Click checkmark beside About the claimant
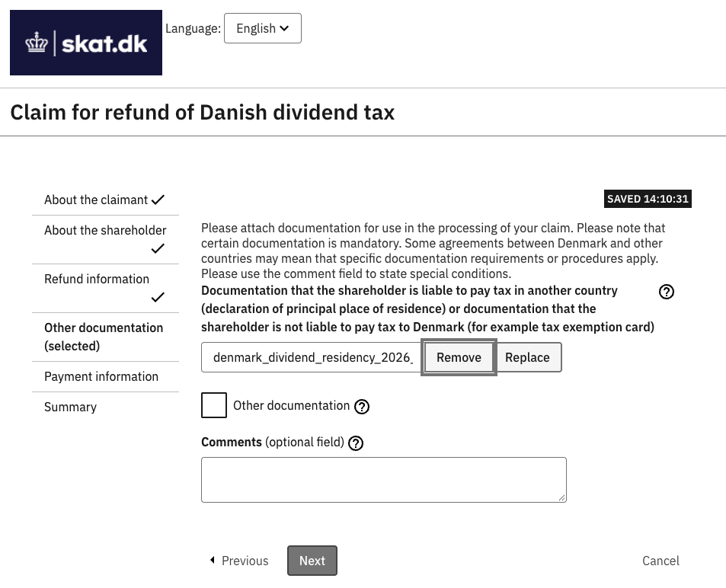The width and height of the screenshot is (726, 588). pos(158,200)
